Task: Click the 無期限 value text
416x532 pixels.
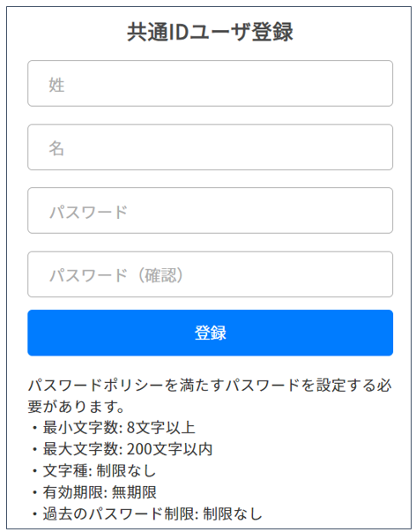Action: (x=134, y=492)
